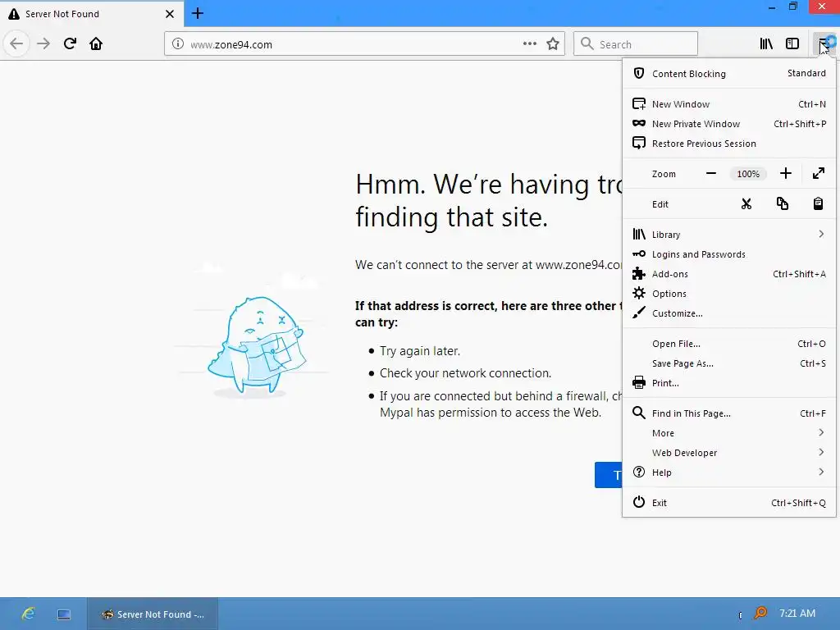This screenshot has height=630, width=840.
Task: Open a new tab with the plus button
Action: point(197,13)
